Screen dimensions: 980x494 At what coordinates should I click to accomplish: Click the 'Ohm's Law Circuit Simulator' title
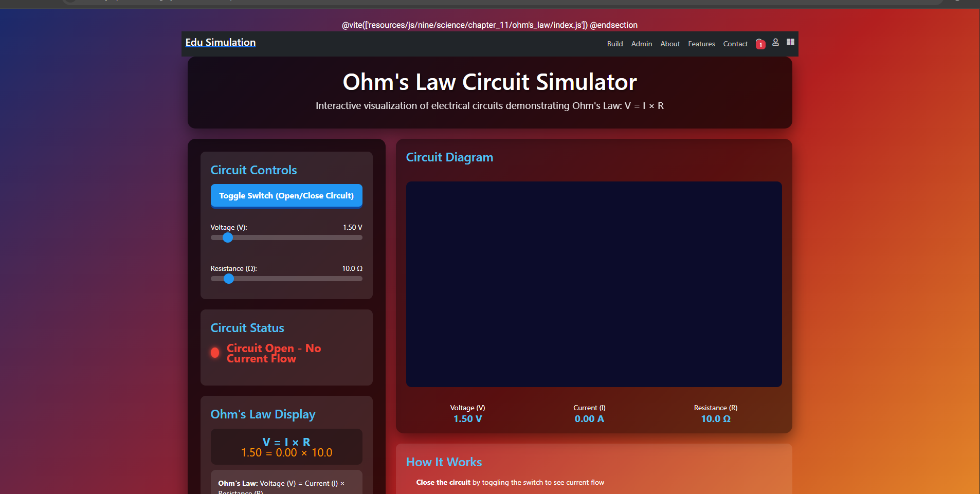coord(490,82)
